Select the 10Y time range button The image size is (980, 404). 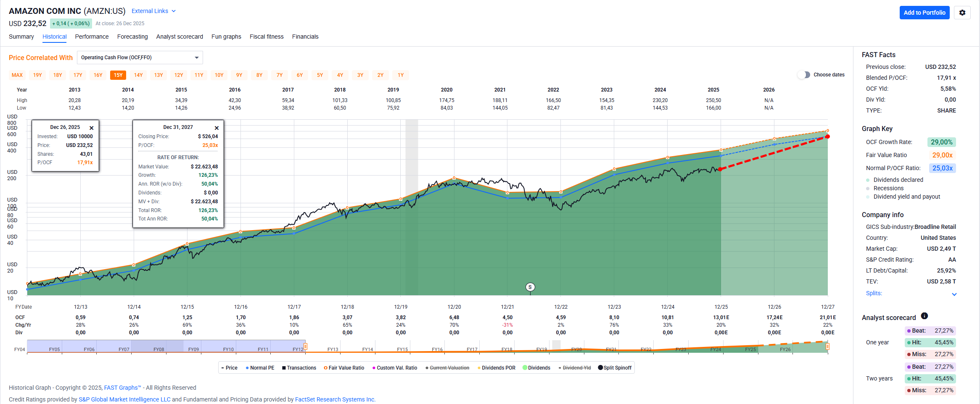coord(219,75)
